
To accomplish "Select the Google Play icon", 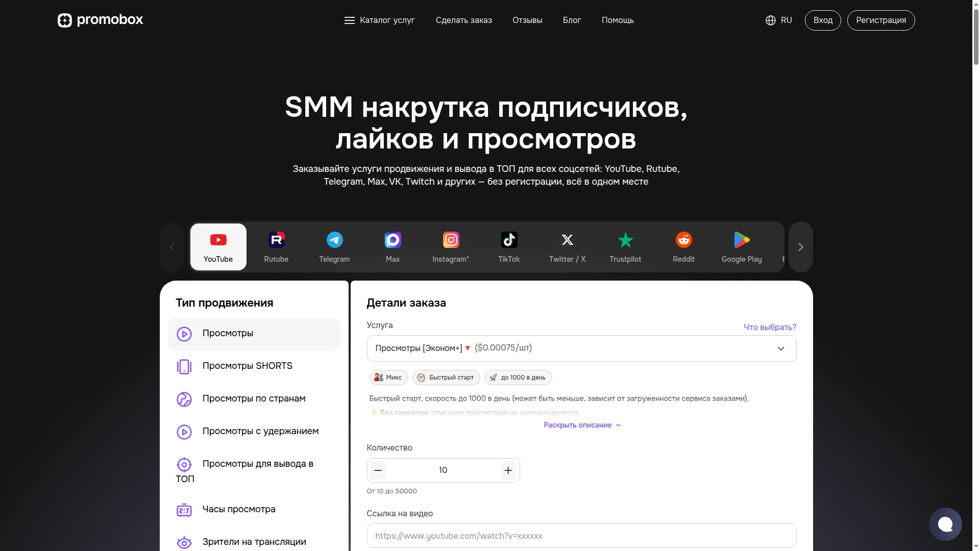I will (x=742, y=247).
